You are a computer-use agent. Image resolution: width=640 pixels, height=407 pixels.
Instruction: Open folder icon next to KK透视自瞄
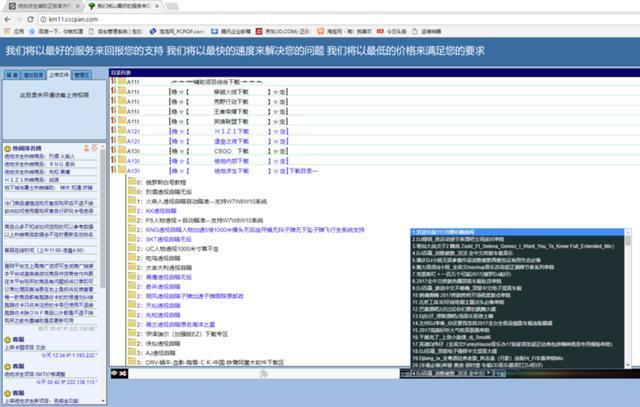click(x=131, y=210)
